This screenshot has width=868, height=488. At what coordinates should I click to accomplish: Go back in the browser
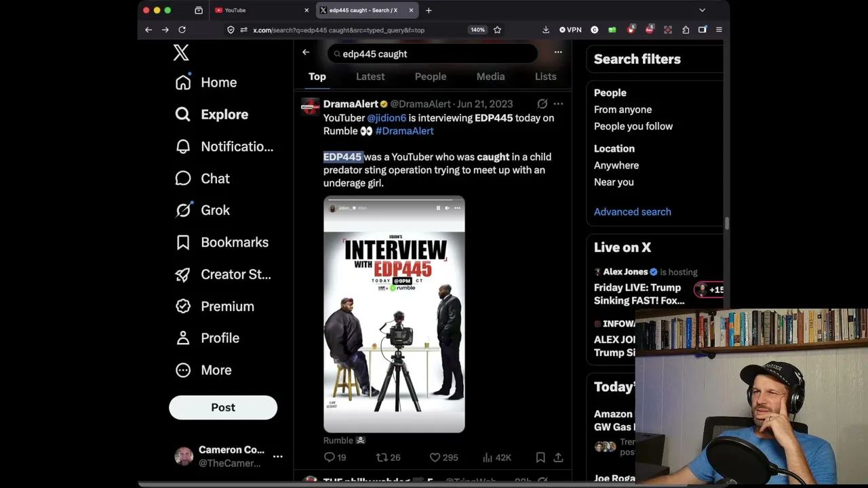(149, 30)
